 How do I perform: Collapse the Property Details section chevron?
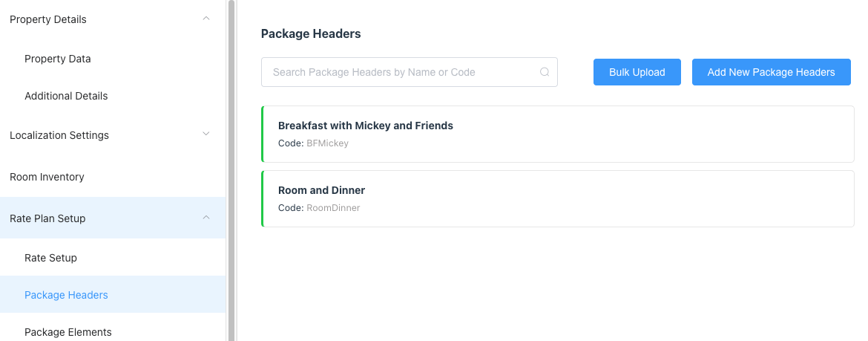pos(206,19)
